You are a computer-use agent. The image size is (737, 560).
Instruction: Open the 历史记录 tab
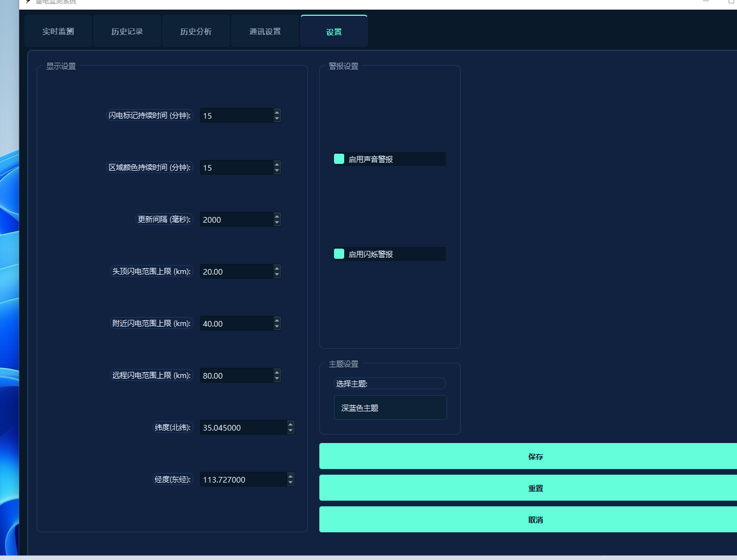pyautogui.click(x=127, y=31)
